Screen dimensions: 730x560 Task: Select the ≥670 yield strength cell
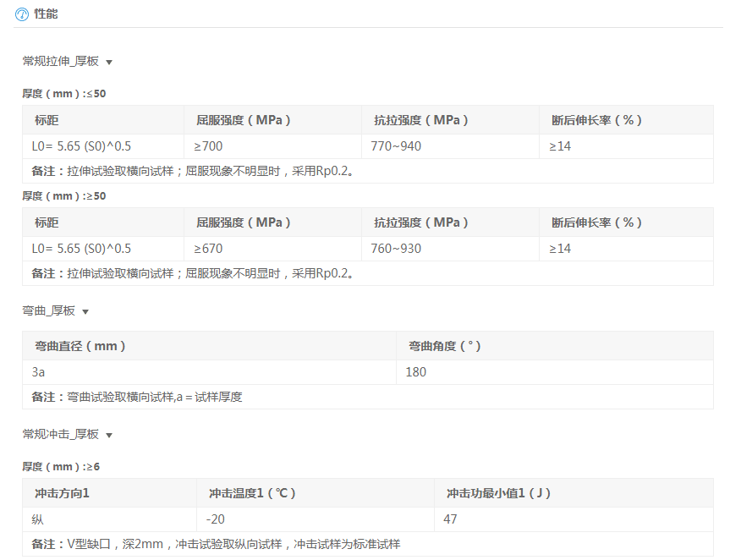click(x=208, y=249)
